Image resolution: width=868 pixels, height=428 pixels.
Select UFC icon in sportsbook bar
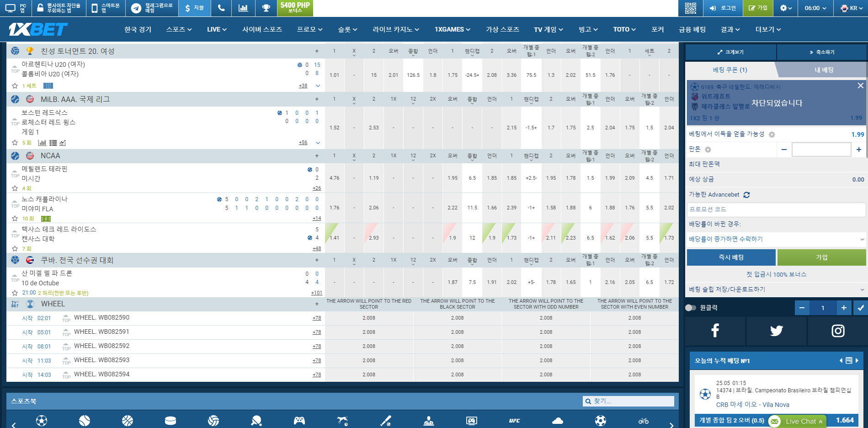click(515, 421)
